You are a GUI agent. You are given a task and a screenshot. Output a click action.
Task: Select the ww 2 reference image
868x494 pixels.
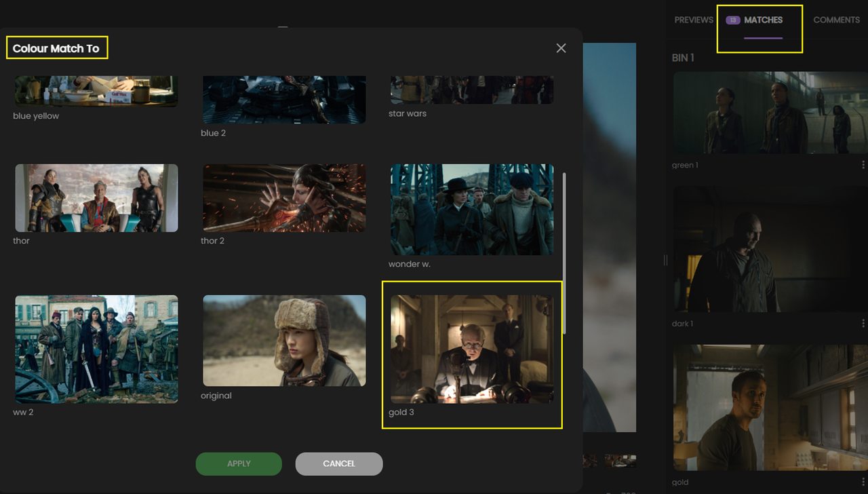tap(96, 349)
